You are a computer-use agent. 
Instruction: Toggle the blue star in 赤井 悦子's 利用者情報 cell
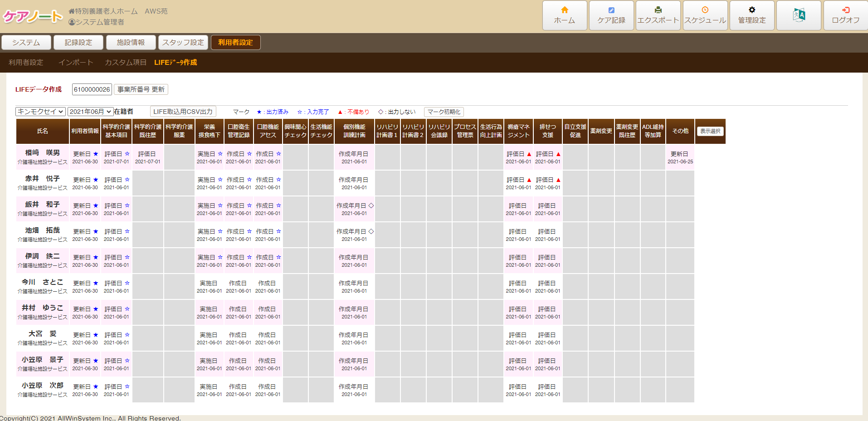pos(96,180)
